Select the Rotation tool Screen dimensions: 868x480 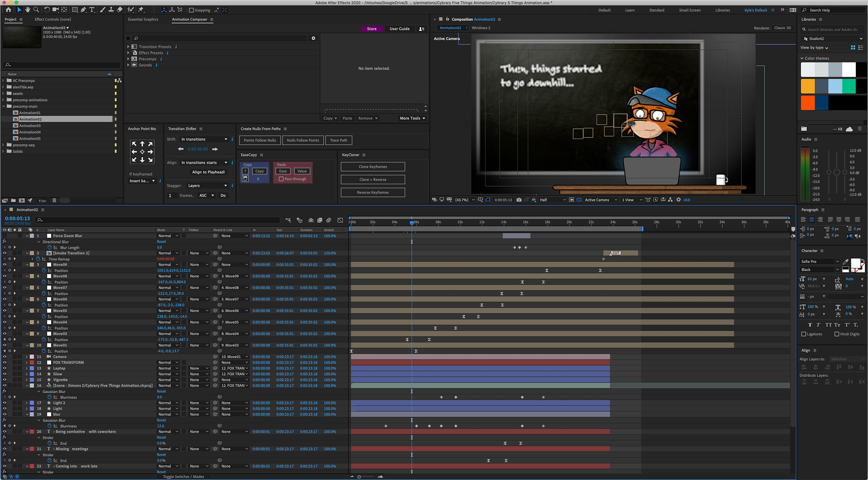tap(47, 9)
